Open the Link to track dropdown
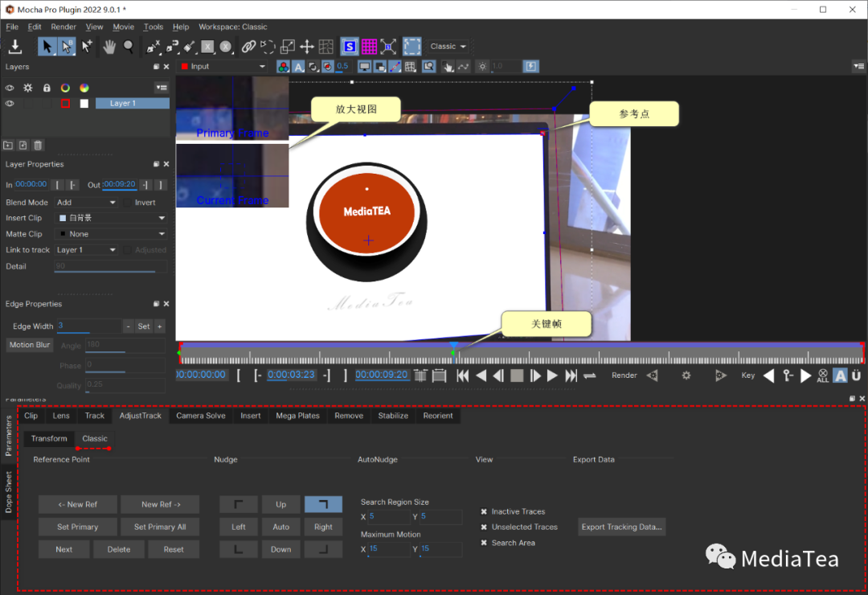 (86, 250)
